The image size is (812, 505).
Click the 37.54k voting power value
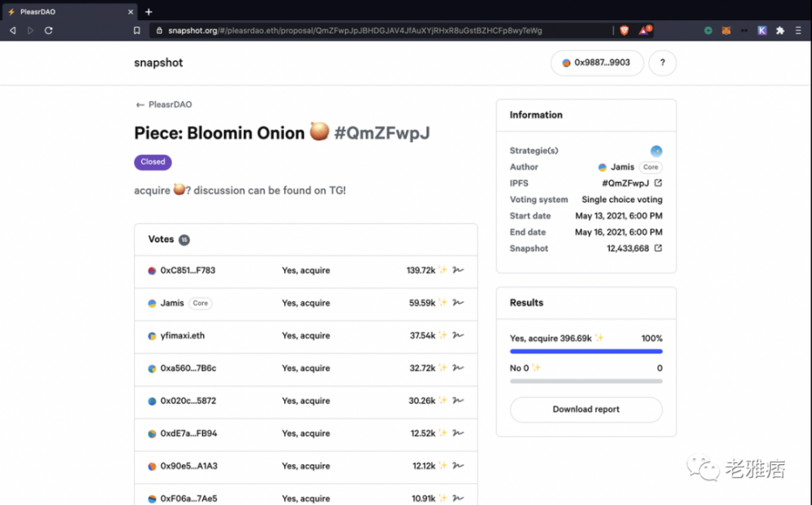[422, 335]
